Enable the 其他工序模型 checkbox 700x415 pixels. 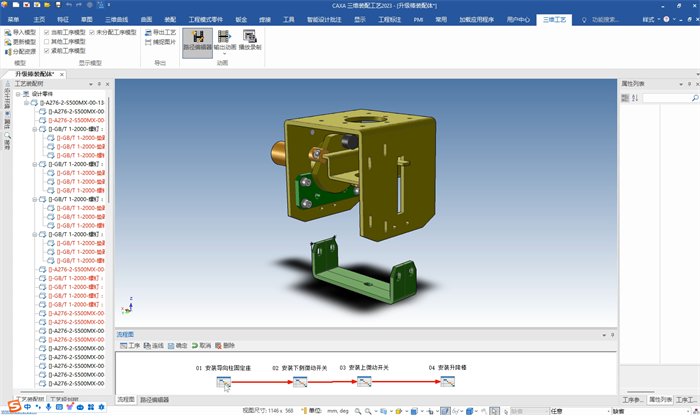[47, 42]
